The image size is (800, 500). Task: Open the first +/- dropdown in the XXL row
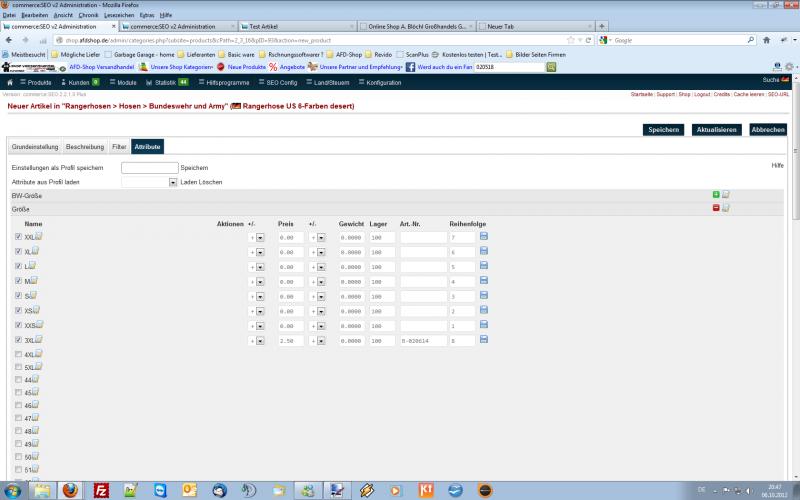[256, 237]
